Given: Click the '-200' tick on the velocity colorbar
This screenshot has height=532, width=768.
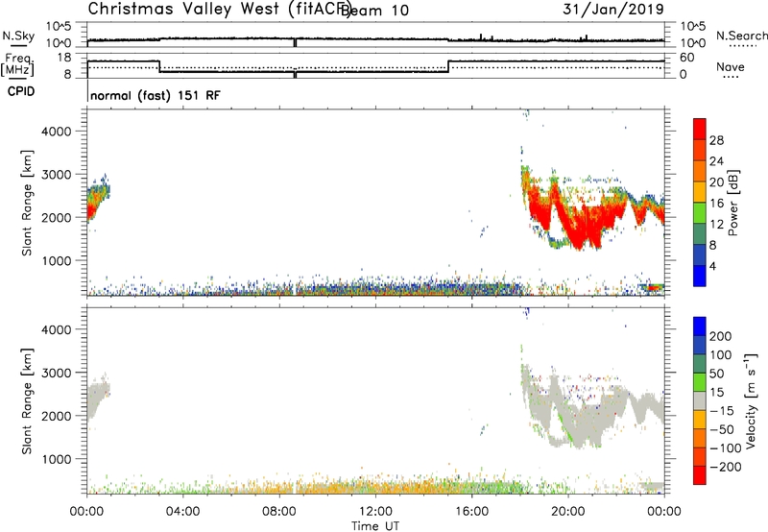Looking at the screenshot, I should tap(726, 467).
